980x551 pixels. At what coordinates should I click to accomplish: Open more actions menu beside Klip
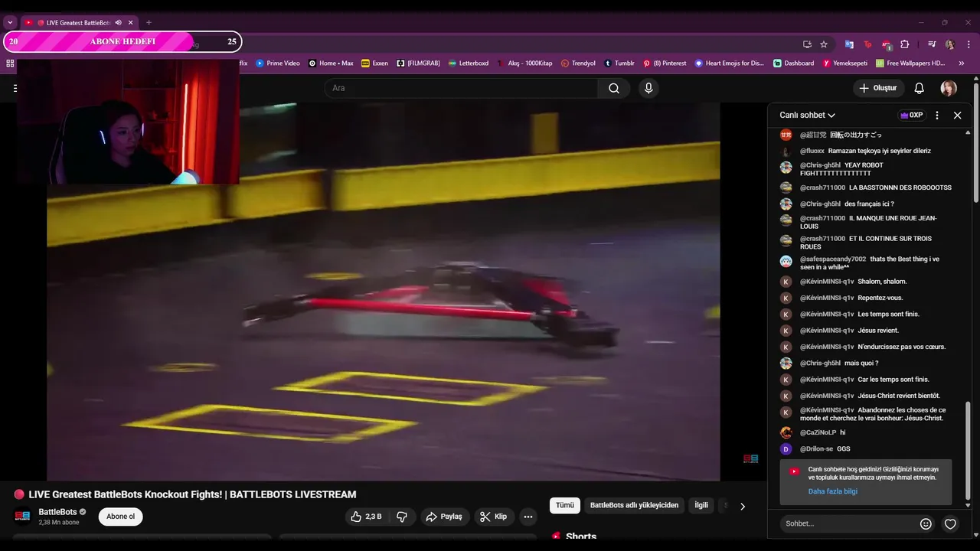(x=528, y=517)
